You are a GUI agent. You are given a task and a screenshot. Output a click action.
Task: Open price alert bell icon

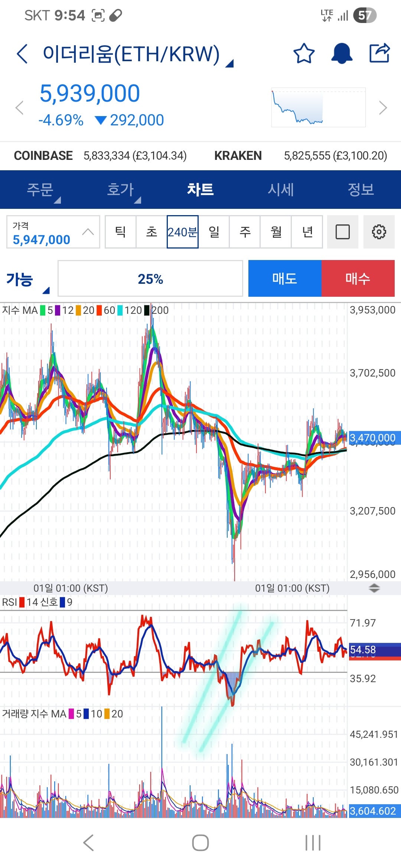point(342,53)
